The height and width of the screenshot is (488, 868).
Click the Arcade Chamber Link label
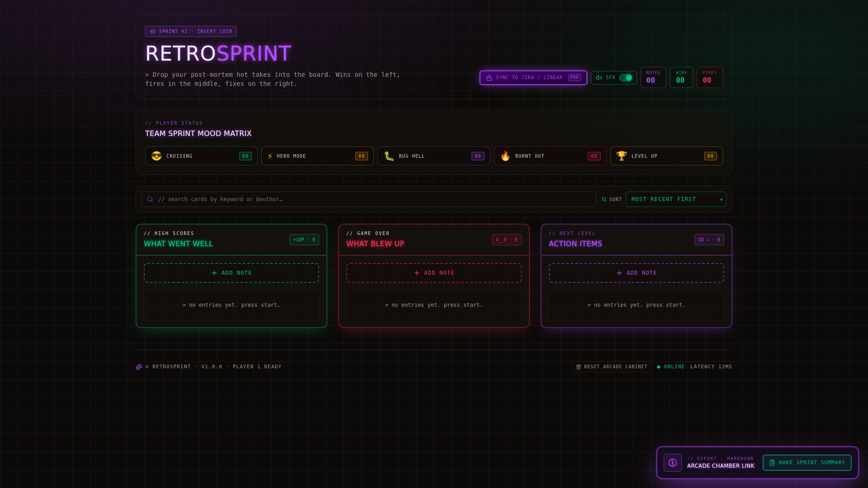coord(721,466)
